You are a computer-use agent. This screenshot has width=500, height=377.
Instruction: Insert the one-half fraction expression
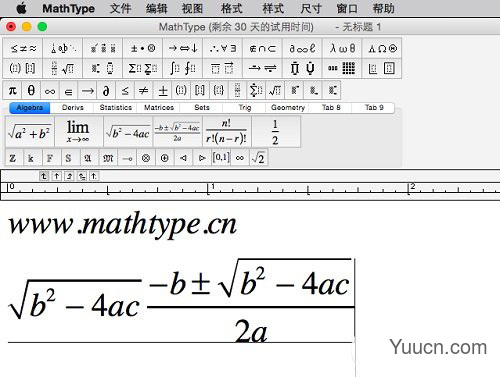276,132
